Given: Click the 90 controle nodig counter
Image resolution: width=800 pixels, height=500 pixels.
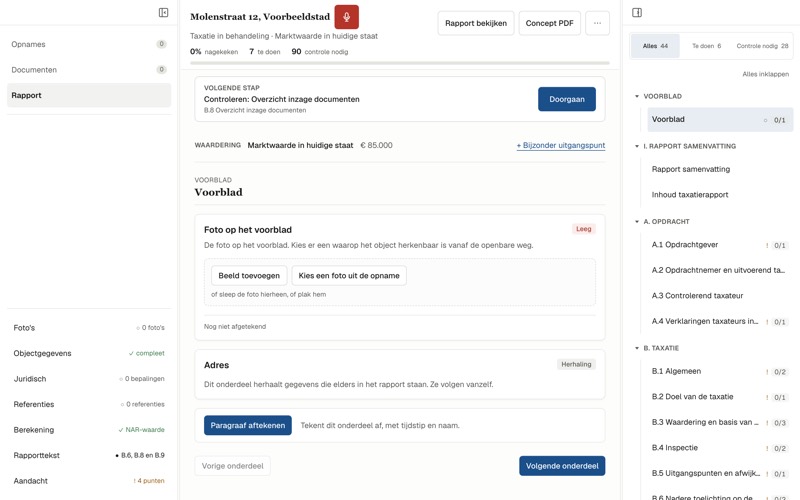Looking at the screenshot, I should coord(319,52).
